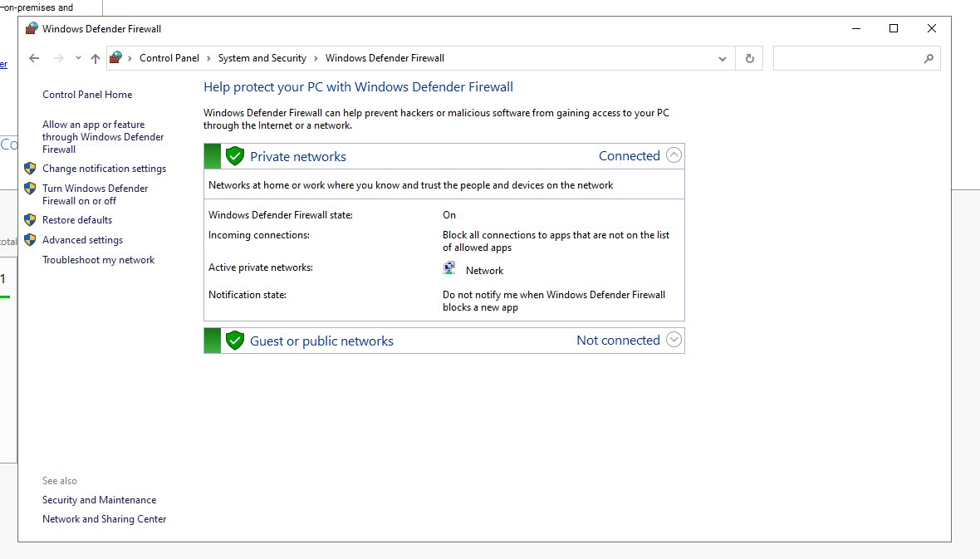Viewport: 980px width, 559px height.
Task: Click shield icon beside Turn Firewall on or off
Action: (x=30, y=189)
